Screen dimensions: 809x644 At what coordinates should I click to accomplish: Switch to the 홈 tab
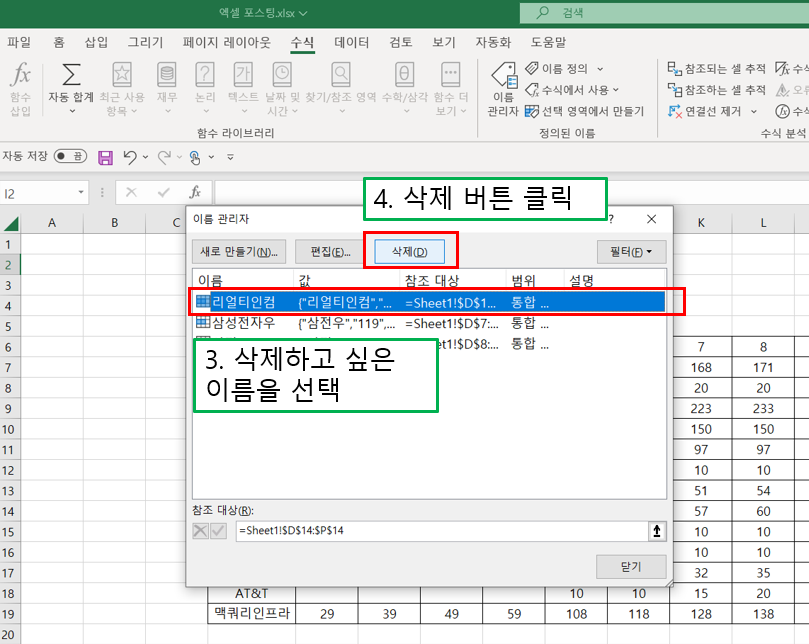pos(59,42)
